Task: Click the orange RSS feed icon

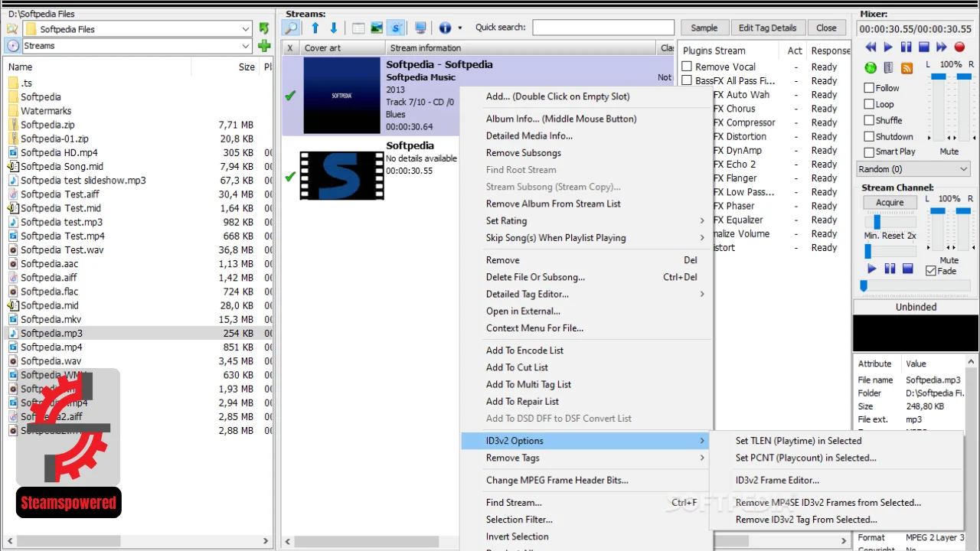Action: coord(907,68)
